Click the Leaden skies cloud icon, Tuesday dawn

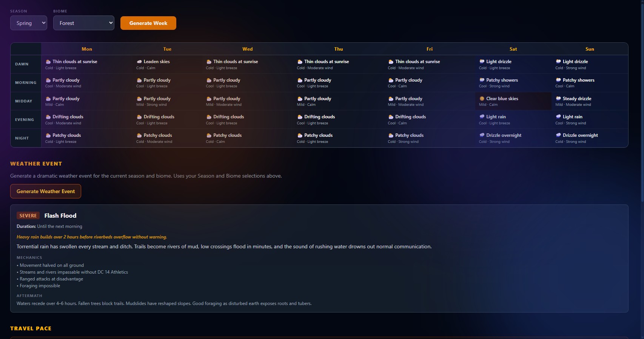click(139, 62)
